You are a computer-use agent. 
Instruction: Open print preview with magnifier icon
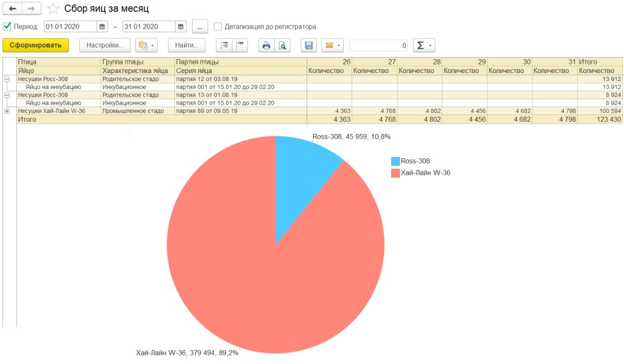[282, 46]
